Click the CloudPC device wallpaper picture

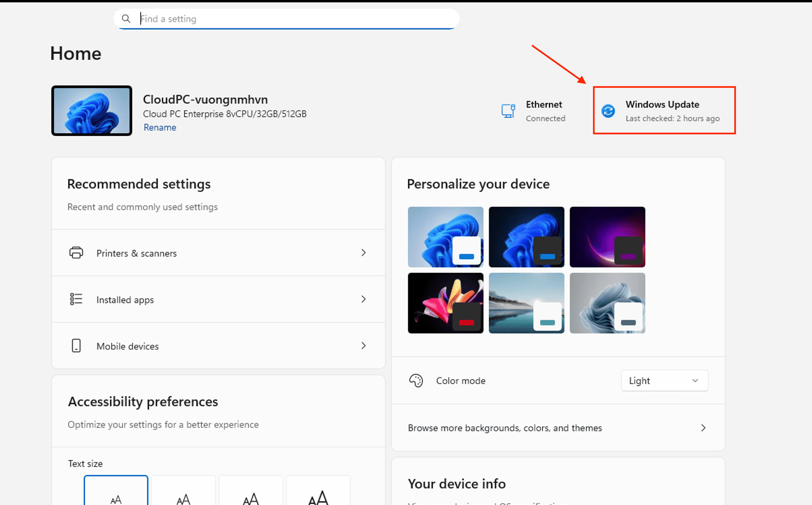coord(92,111)
